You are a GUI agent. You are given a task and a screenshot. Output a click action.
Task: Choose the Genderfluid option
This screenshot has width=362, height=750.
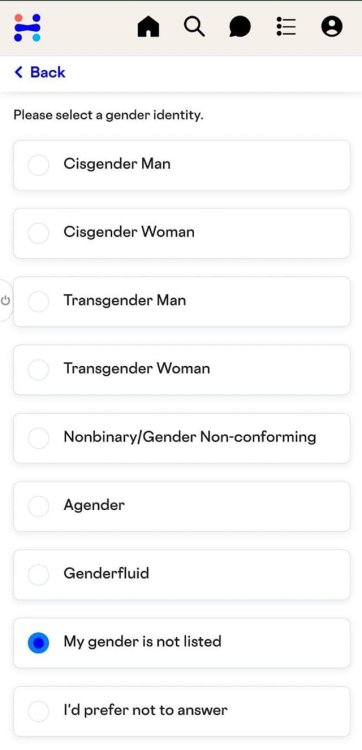182,574
